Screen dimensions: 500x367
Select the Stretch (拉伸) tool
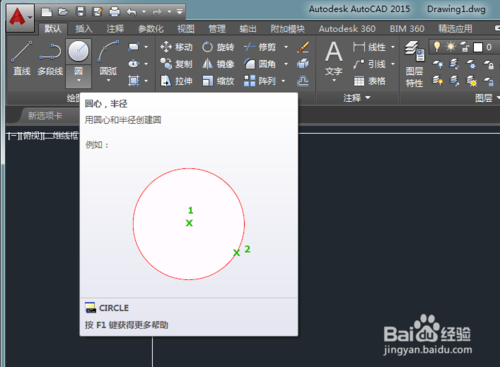(176, 81)
